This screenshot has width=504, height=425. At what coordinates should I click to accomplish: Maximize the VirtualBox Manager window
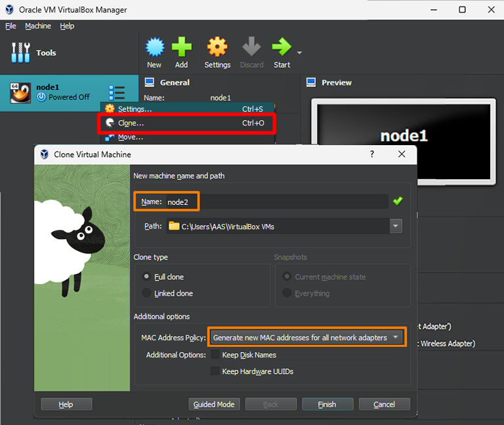pos(462,10)
